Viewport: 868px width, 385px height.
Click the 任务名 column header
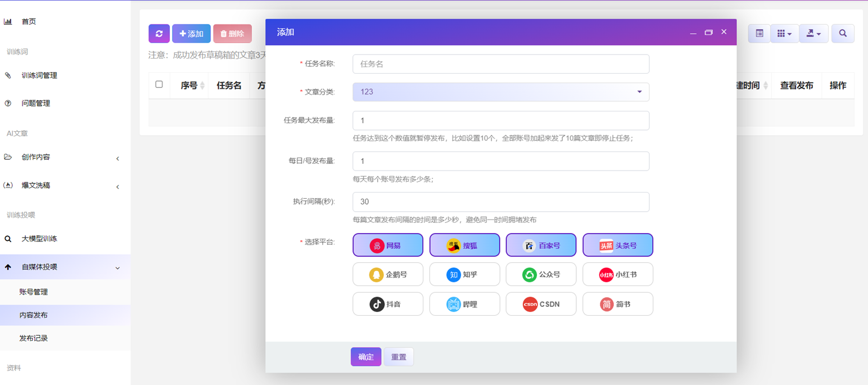229,86
